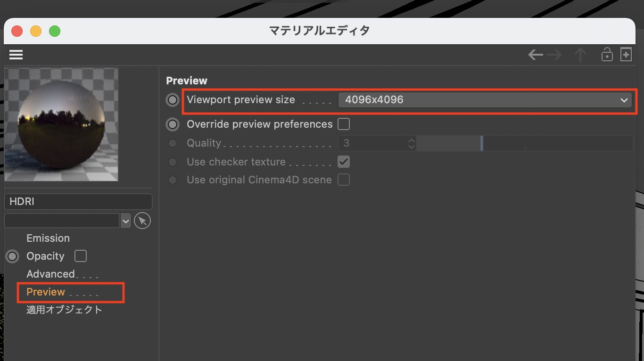The width and height of the screenshot is (644, 361).
Task: Open the 適用オブジェクト tab
Action: [x=64, y=310]
